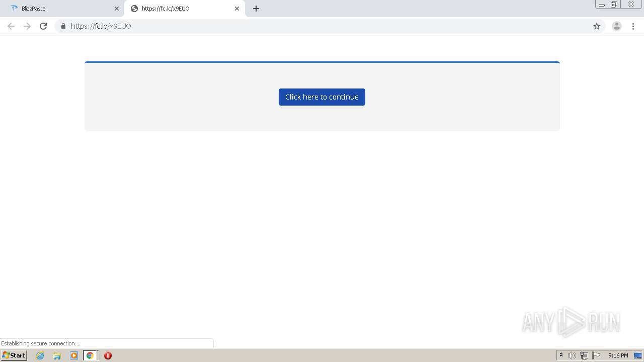The image size is (644, 362).
Task: Bookmark this page with the star
Action: click(x=597, y=26)
